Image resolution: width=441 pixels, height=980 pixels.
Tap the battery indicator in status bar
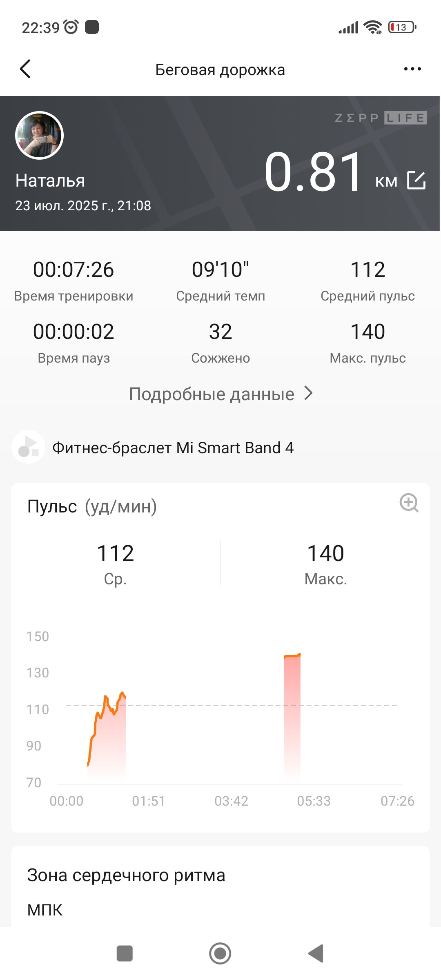pyautogui.click(x=402, y=27)
